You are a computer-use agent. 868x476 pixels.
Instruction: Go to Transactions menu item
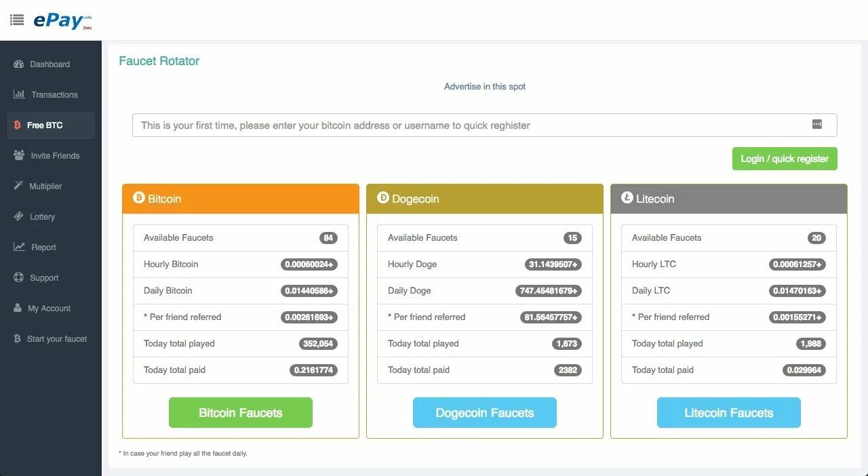(51, 95)
